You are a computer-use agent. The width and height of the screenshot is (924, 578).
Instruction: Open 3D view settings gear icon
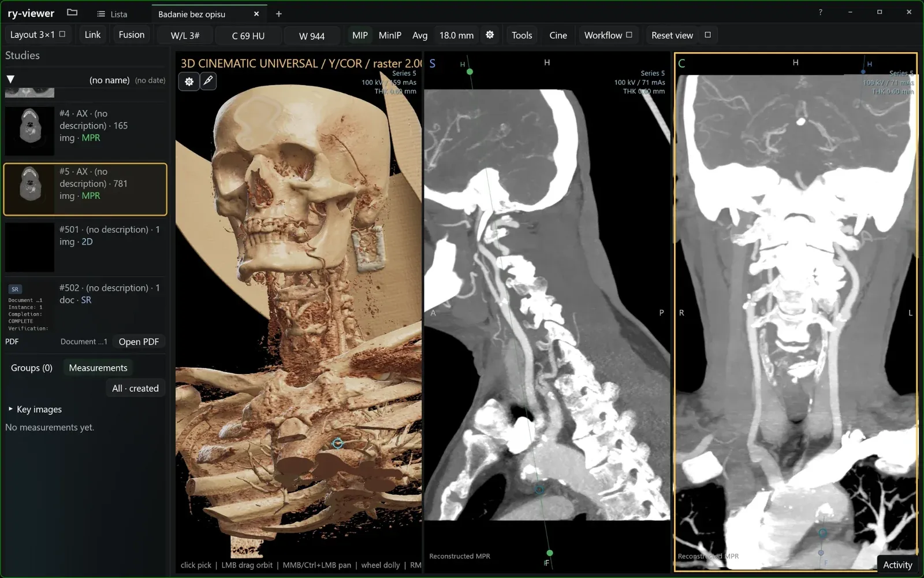point(189,81)
